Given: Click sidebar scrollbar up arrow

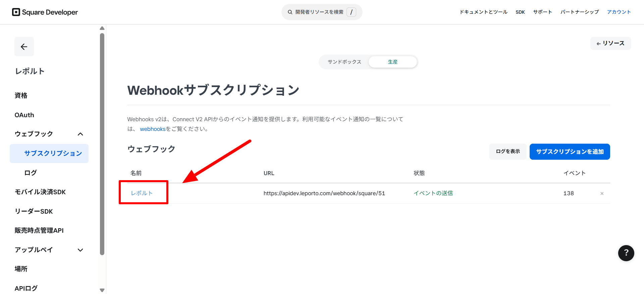Looking at the screenshot, I should coord(102,28).
